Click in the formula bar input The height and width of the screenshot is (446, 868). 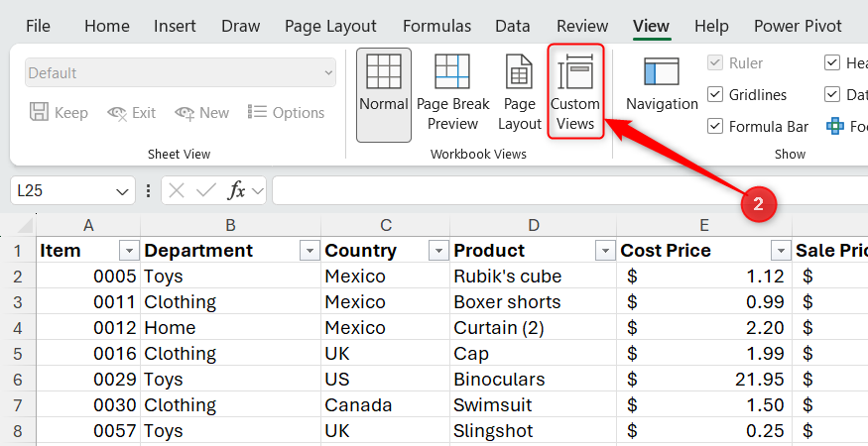[570, 191]
